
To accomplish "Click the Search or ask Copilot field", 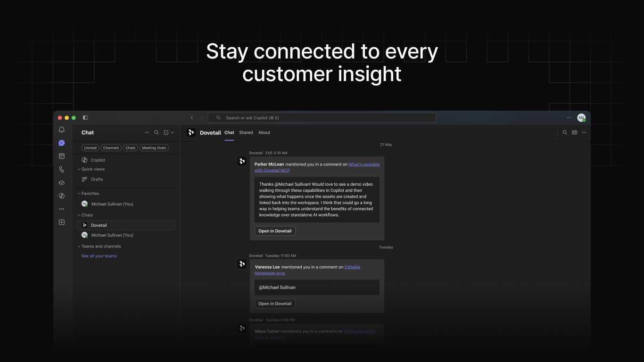I will click(x=322, y=118).
